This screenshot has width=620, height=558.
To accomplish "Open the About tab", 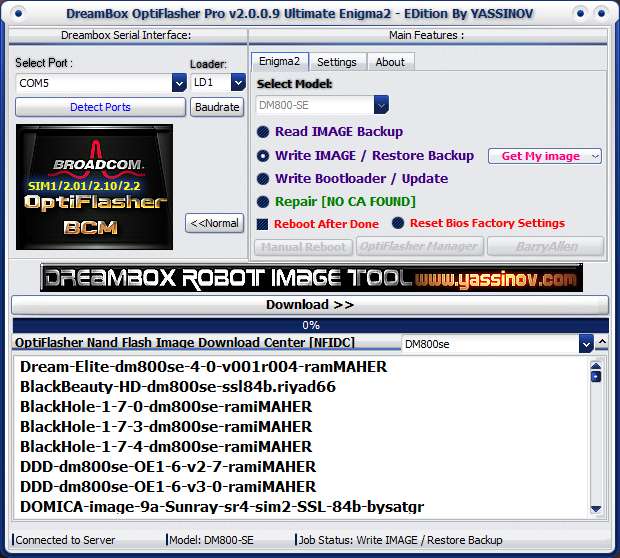I will (x=390, y=62).
